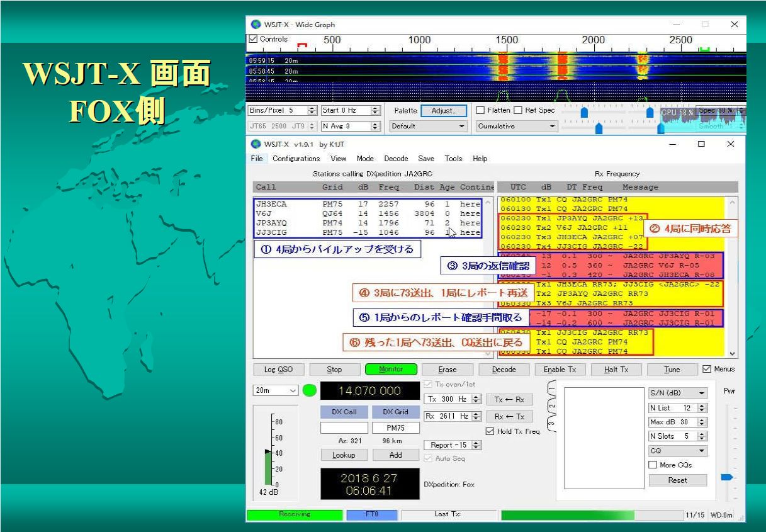Click the 14.070 000 frequency display
The image size is (766, 532).
tap(369, 391)
